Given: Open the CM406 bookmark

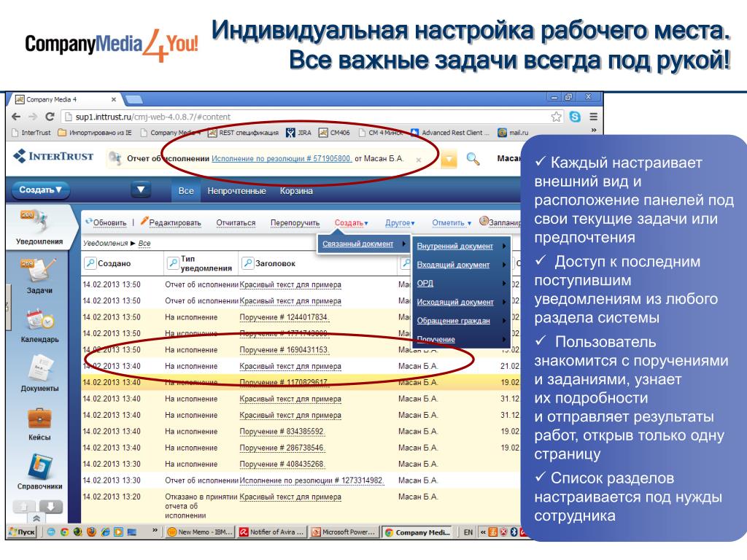Looking at the screenshot, I should point(334,133).
